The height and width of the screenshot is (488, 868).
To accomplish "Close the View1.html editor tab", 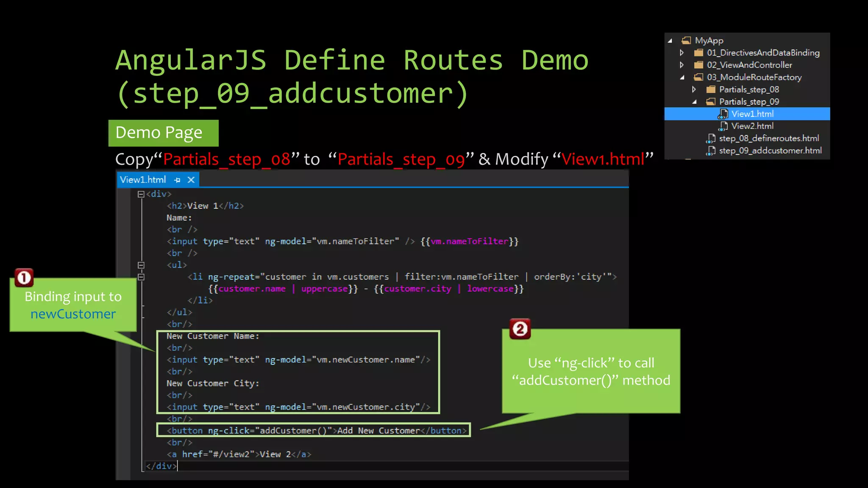I will tap(191, 180).
